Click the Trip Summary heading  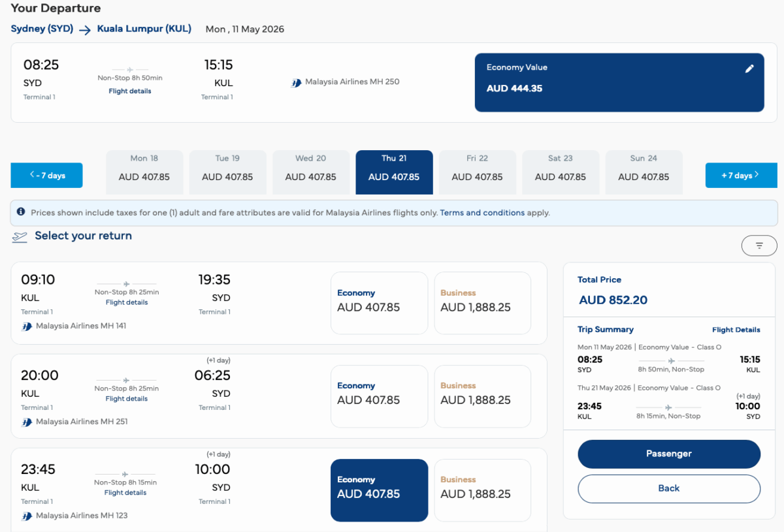coord(606,330)
